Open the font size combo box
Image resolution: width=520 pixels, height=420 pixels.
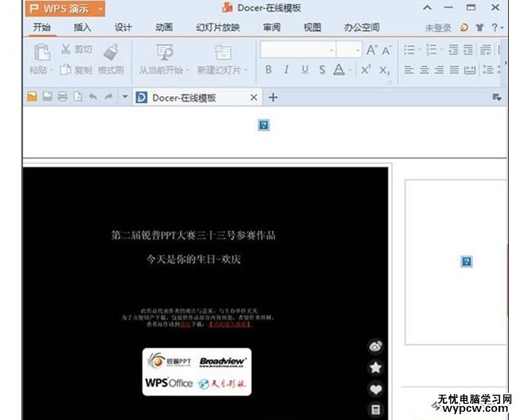(x=349, y=50)
